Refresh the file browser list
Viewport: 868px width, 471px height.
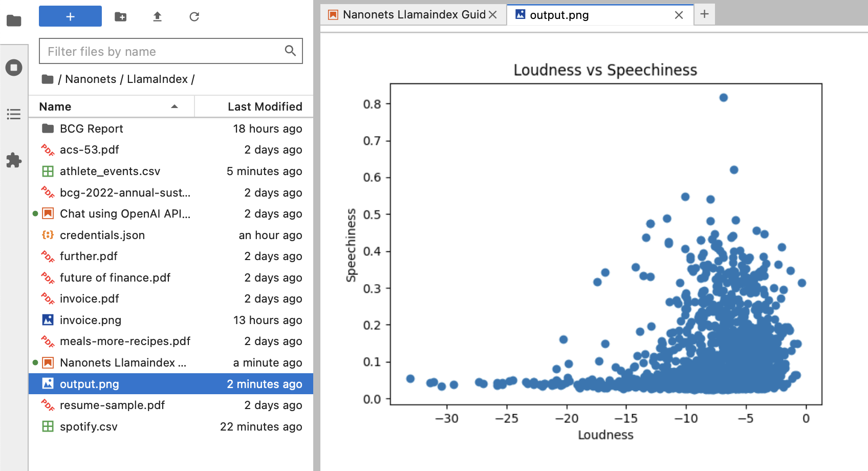194,16
